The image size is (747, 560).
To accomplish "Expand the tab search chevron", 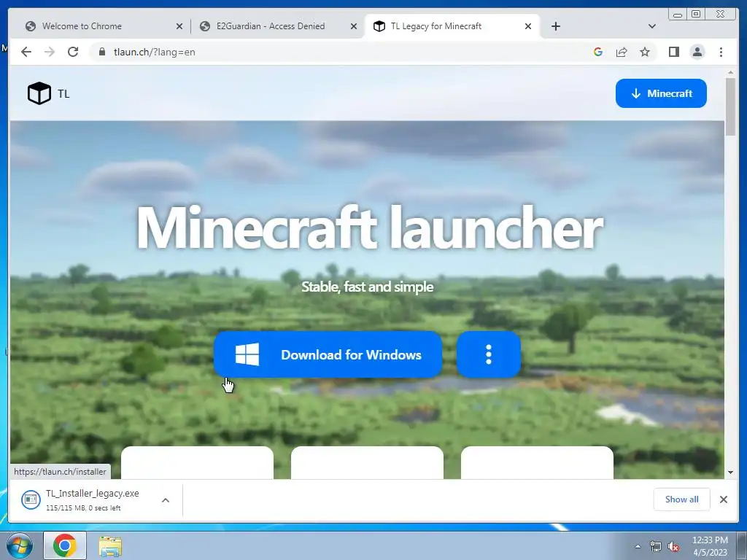I will click(x=652, y=26).
